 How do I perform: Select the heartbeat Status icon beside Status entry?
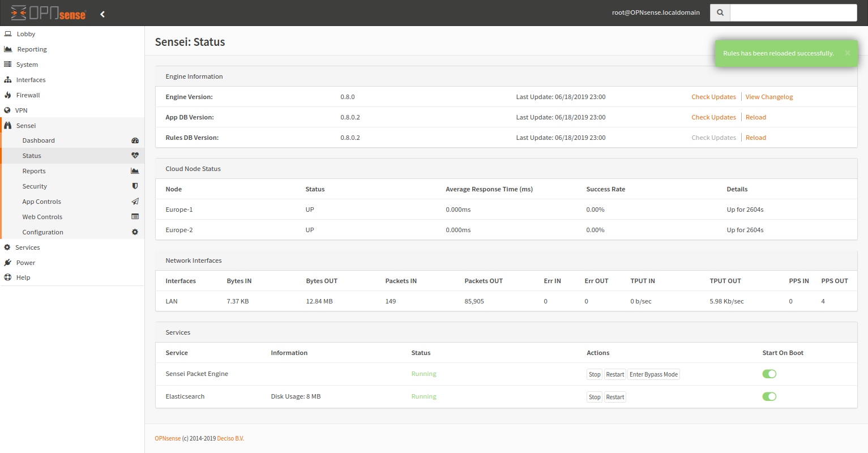tap(135, 155)
